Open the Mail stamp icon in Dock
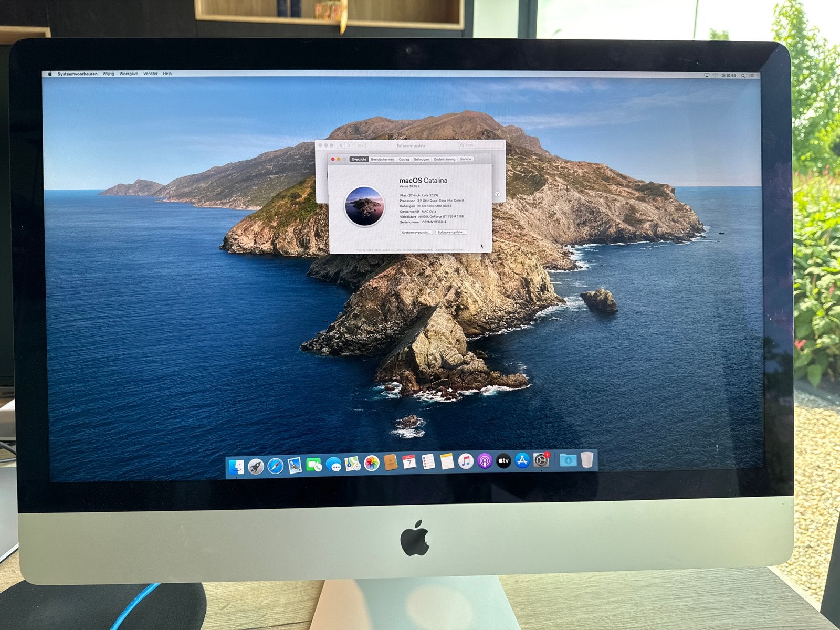Screen dimensions: 840x630 point(295,465)
